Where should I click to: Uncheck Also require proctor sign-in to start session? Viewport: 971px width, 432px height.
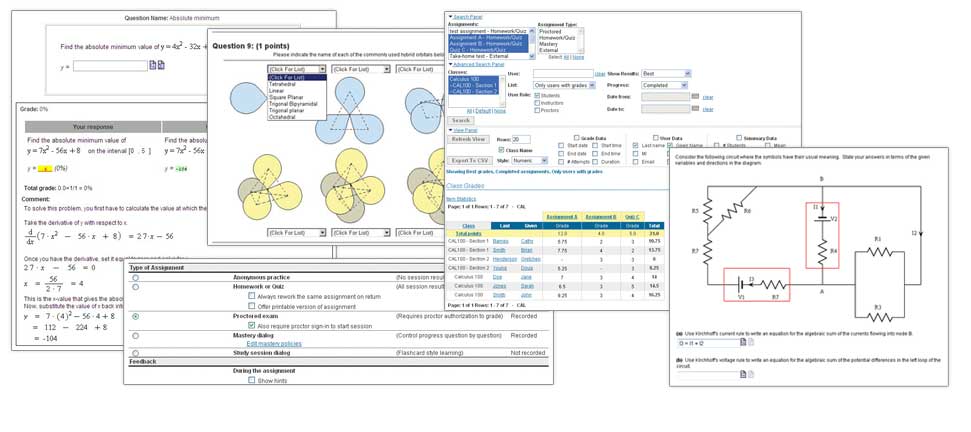click(x=251, y=325)
